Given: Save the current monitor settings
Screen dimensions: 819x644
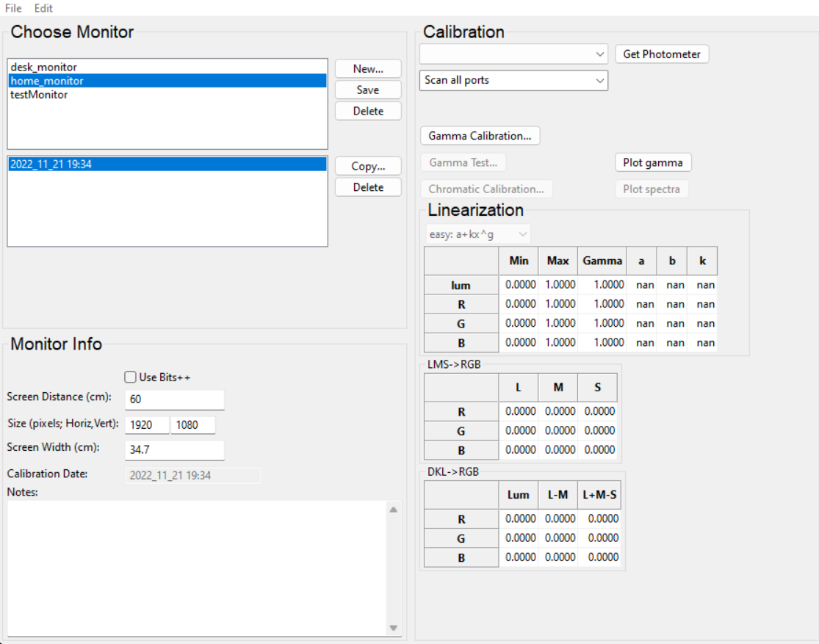Looking at the screenshot, I should (x=368, y=90).
